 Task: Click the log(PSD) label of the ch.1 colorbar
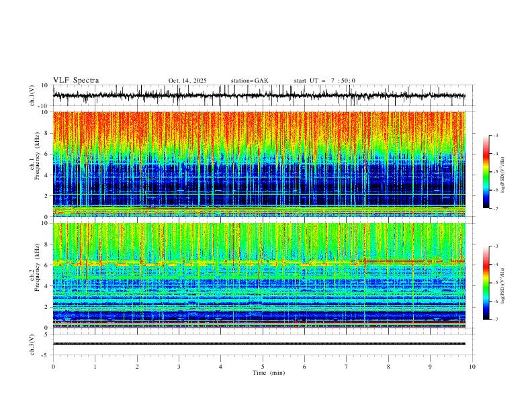502,175
